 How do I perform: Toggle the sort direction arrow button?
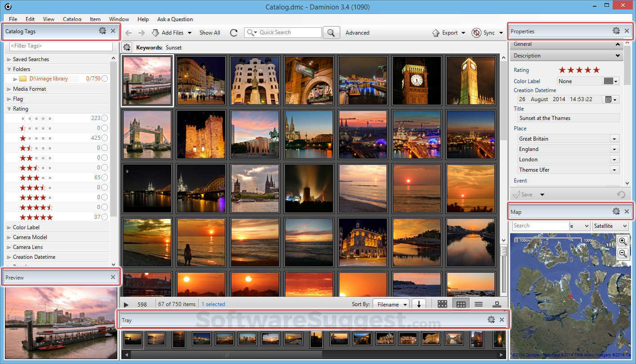click(419, 304)
